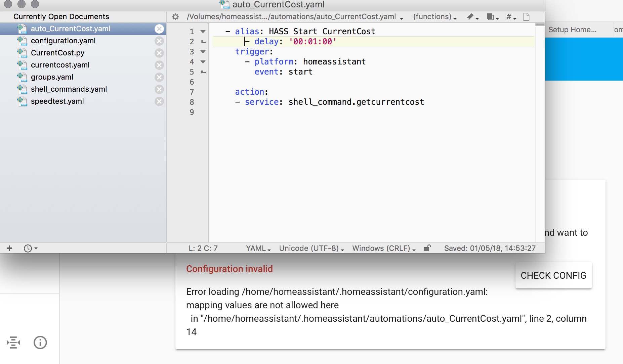The image size is (623, 364).
Task: Click the info icon in Home Assistant sidebar
Action: coord(40,343)
